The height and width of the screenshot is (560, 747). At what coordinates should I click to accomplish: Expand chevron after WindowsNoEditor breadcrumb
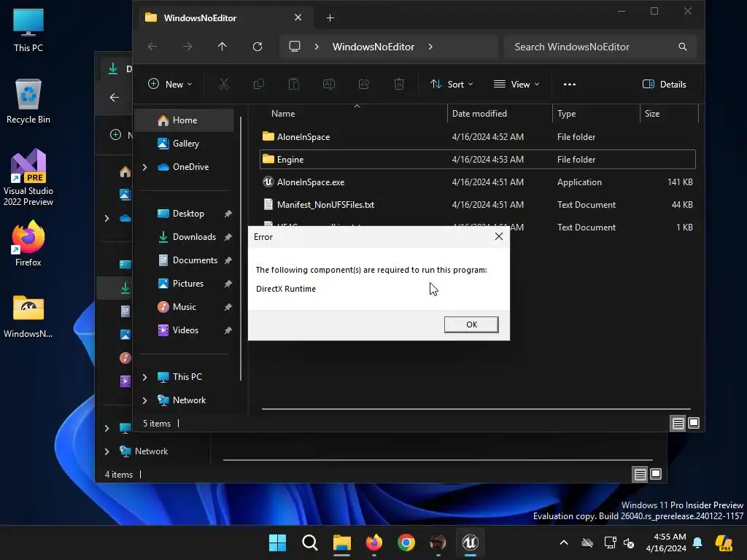coord(430,47)
